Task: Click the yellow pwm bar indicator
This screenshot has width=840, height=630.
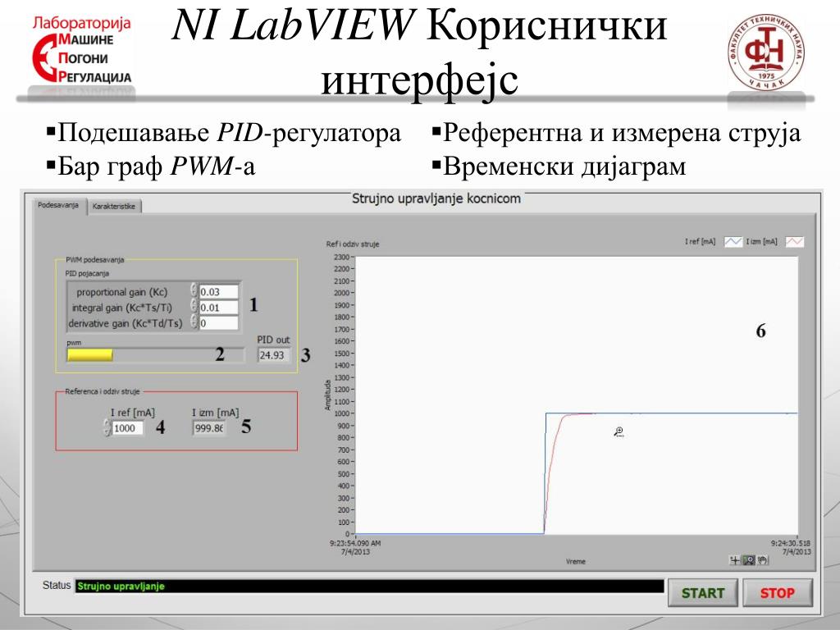Action: (x=90, y=354)
